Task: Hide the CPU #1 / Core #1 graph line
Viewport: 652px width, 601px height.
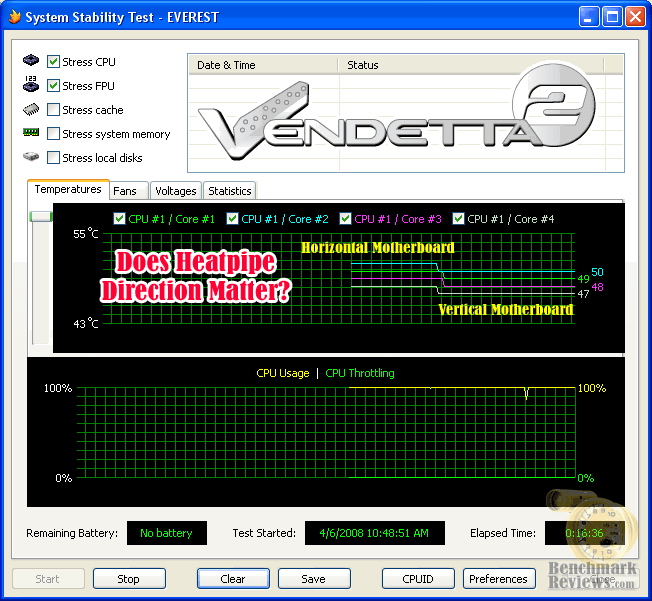Action: (x=119, y=218)
